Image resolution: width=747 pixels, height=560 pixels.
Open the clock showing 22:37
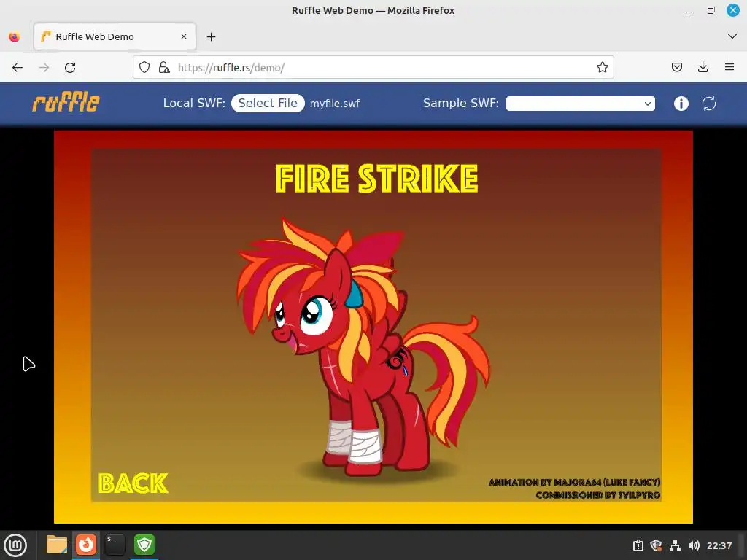tap(719, 545)
